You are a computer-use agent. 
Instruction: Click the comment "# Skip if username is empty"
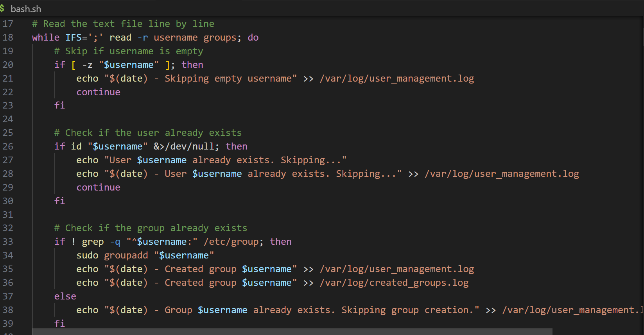coord(129,51)
